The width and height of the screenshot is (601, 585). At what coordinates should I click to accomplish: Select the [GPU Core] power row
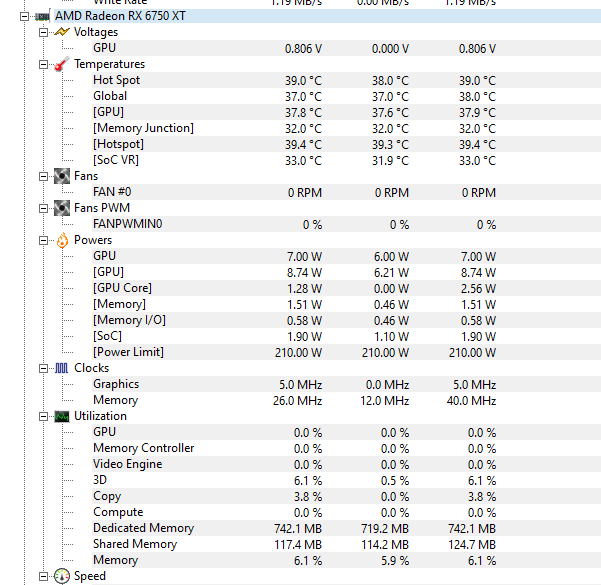(x=346, y=288)
